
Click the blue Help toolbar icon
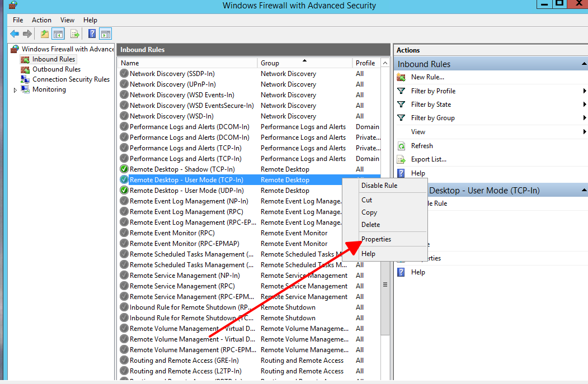tap(92, 34)
